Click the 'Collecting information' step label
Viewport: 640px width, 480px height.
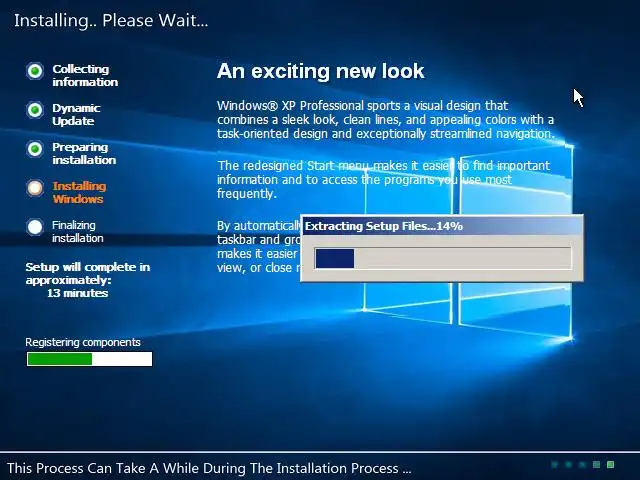point(85,76)
